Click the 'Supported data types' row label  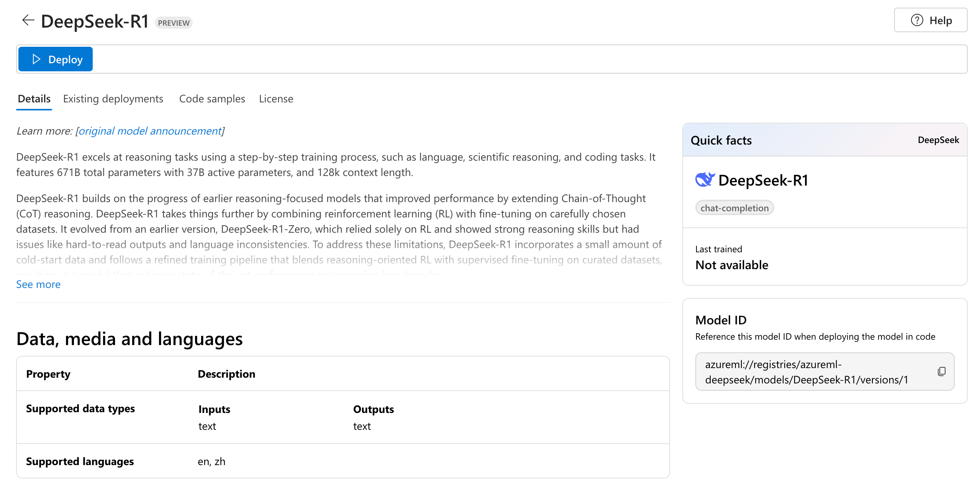click(80, 409)
